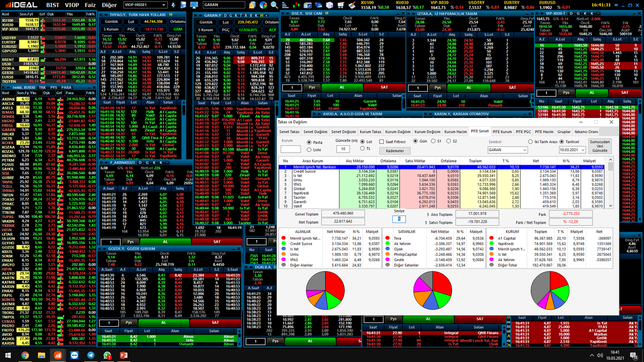Click AL button in SISE window
Image resolution: width=644 pixels, height=362 pixels.
(x=342, y=87)
